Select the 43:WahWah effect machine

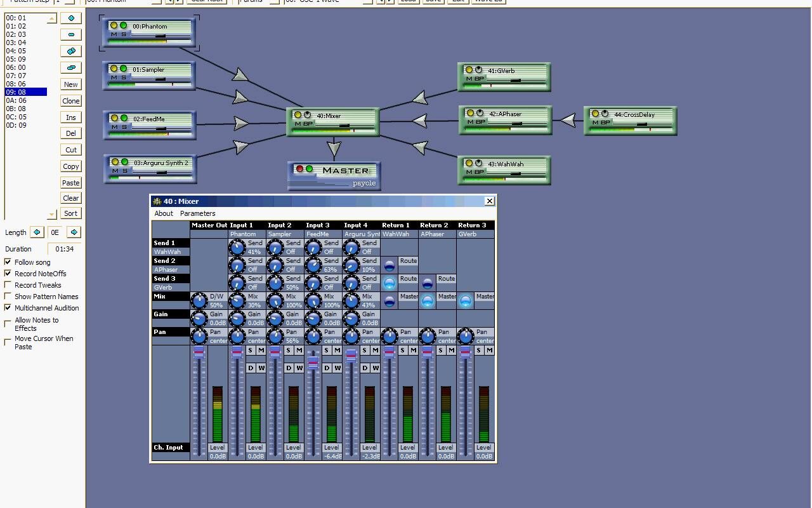504,170
